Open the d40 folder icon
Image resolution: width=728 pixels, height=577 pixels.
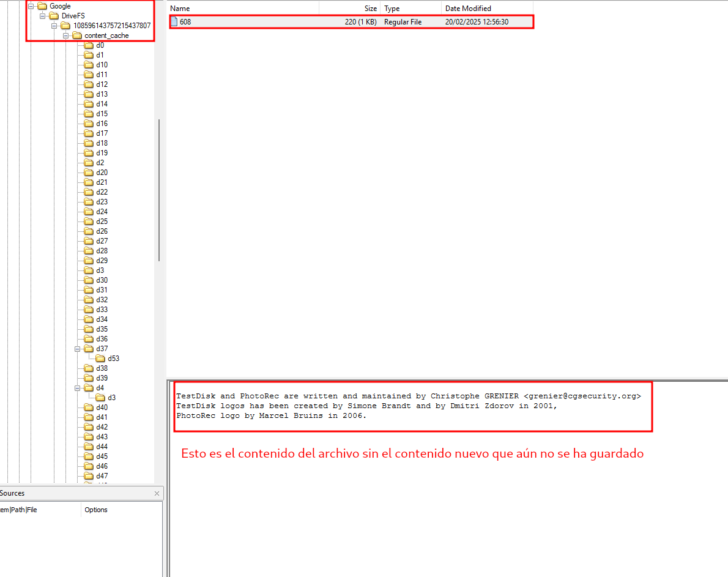89,408
